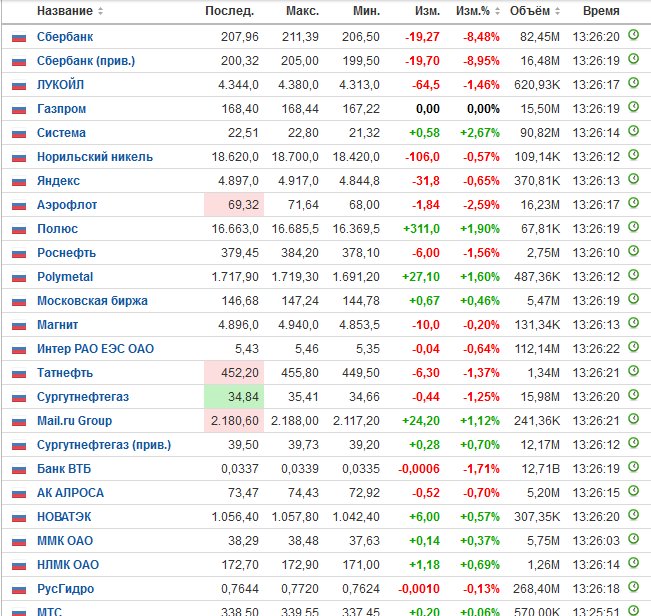Click the clock icon in Сбербанк row
The image size is (651, 616).
click(633, 34)
